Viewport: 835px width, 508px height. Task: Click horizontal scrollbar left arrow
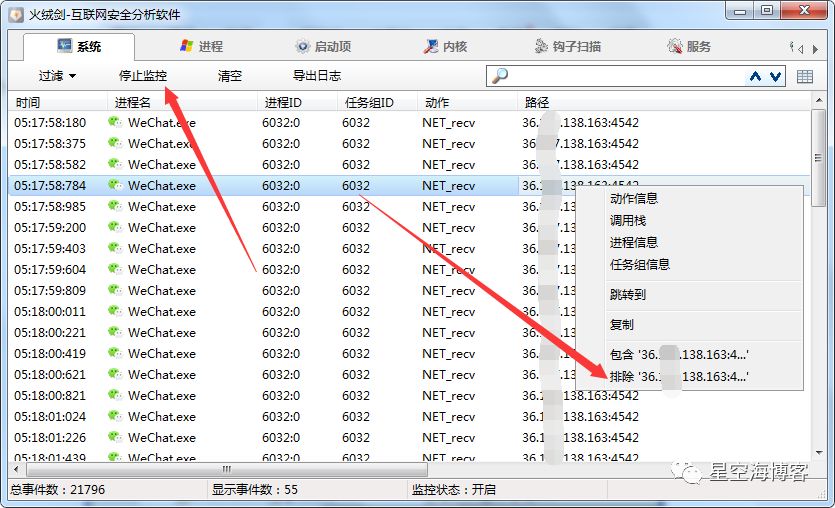click(17, 469)
